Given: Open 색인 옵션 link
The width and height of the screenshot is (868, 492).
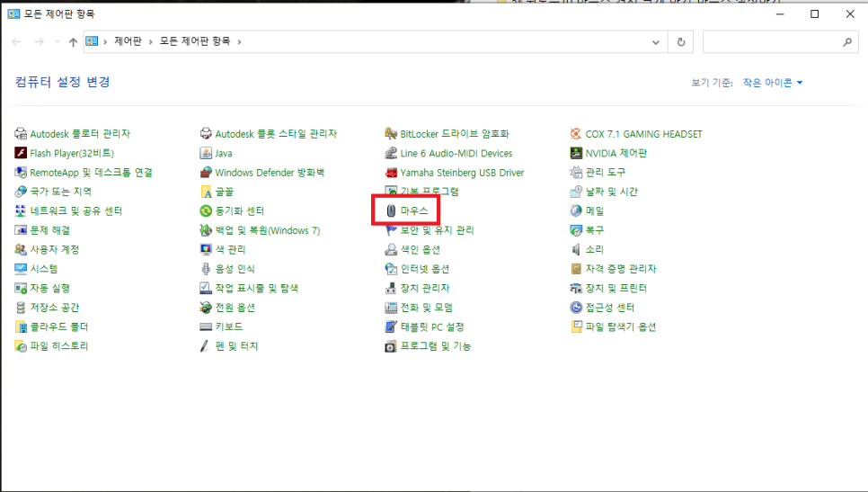Looking at the screenshot, I should [421, 249].
